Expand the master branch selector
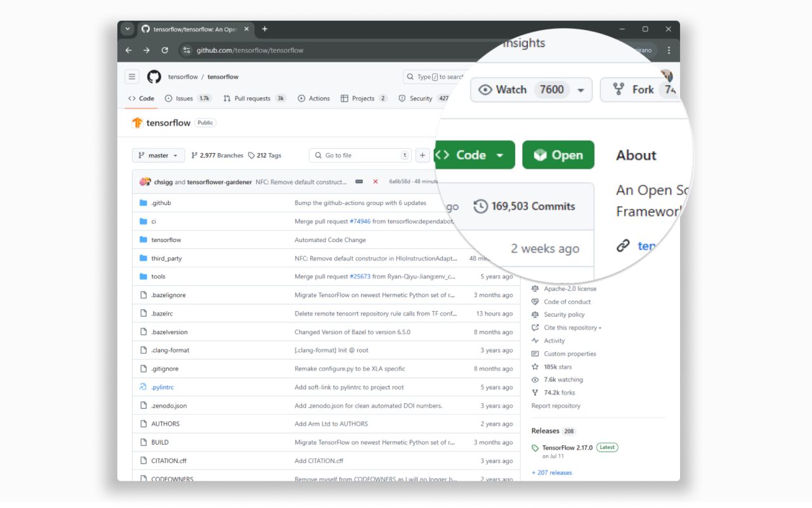Screen dimensions: 812x508 point(158,155)
